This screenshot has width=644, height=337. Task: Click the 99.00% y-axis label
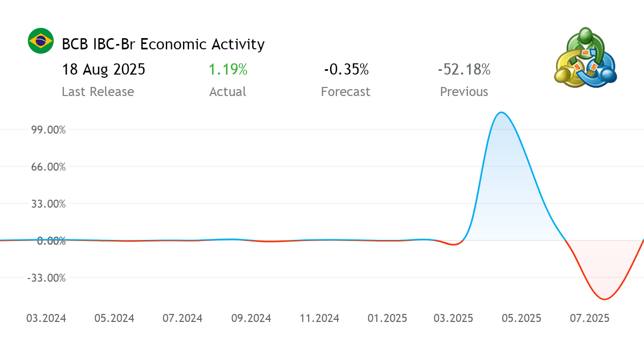(48, 130)
